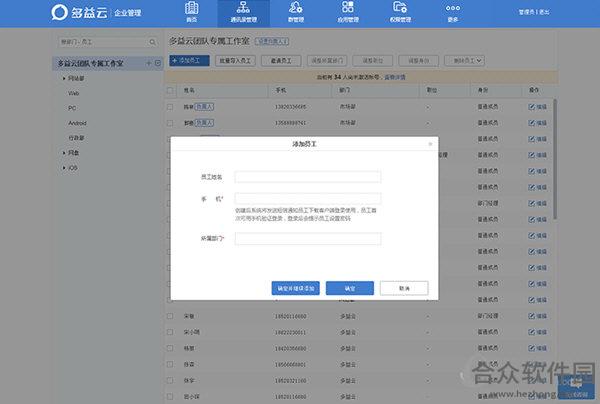Open the 应用管理 apps grid icon

(x=347, y=12)
